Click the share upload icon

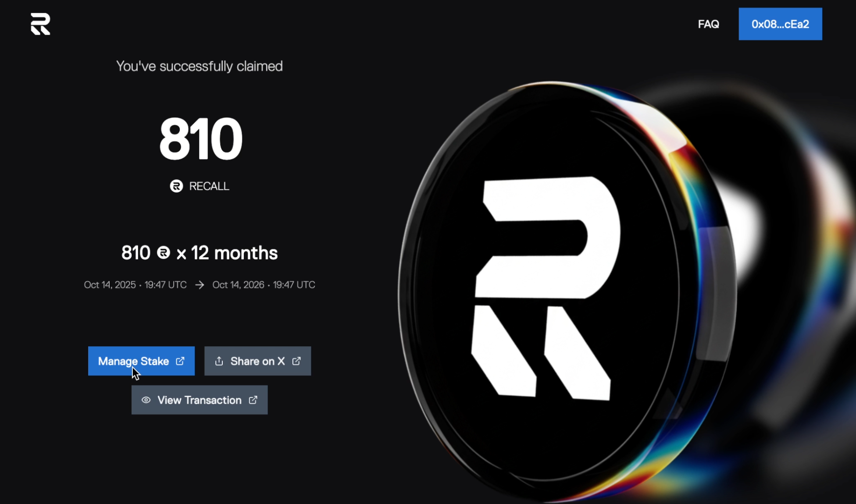[x=219, y=361]
